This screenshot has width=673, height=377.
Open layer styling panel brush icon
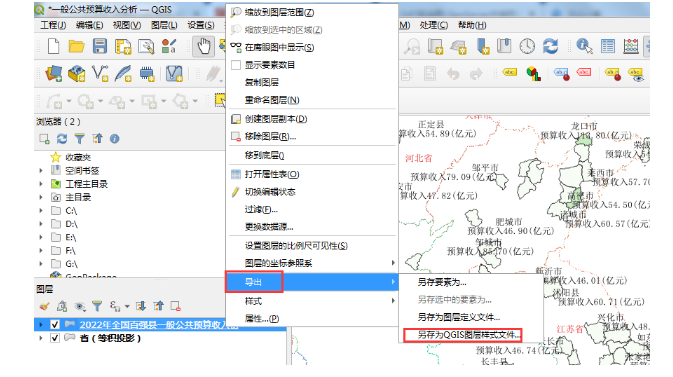click(44, 306)
